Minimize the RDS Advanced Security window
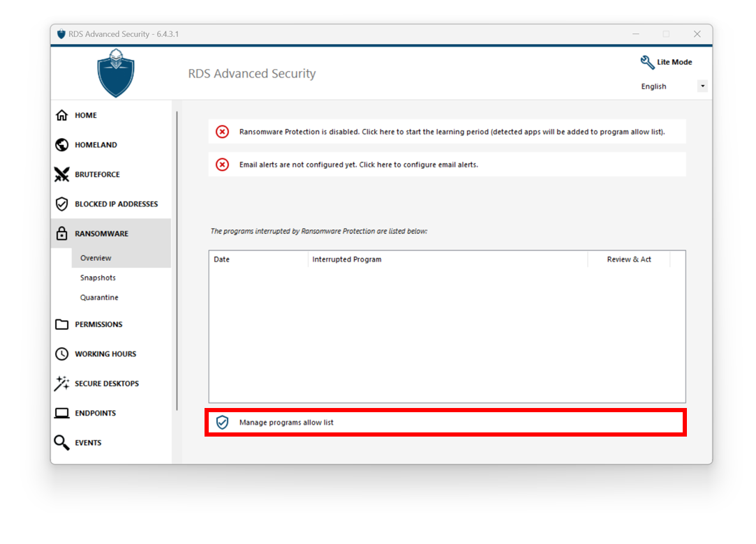756x544 pixels. click(x=636, y=34)
